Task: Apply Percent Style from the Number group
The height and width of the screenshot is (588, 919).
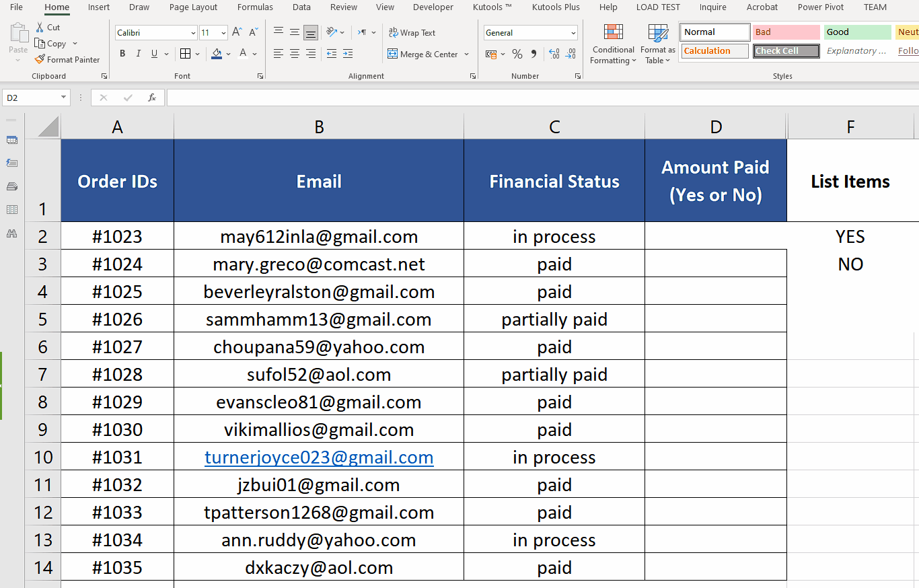Action: coord(517,54)
